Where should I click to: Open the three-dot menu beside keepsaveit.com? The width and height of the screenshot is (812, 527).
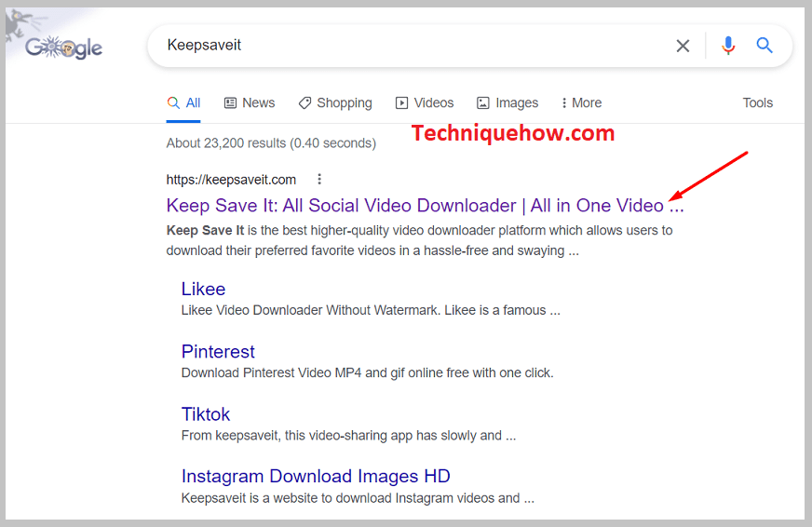[319, 179]
